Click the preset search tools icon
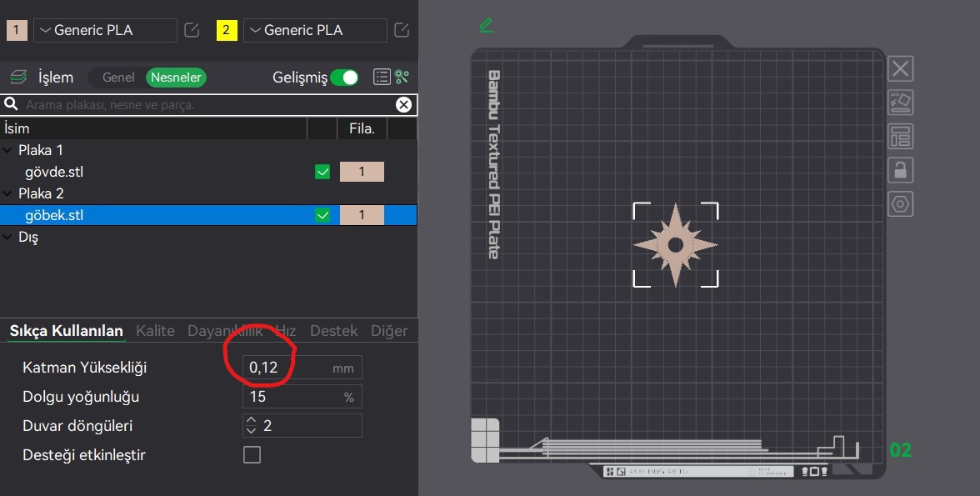This screenshot has width=980, height=496. (402, 77)
